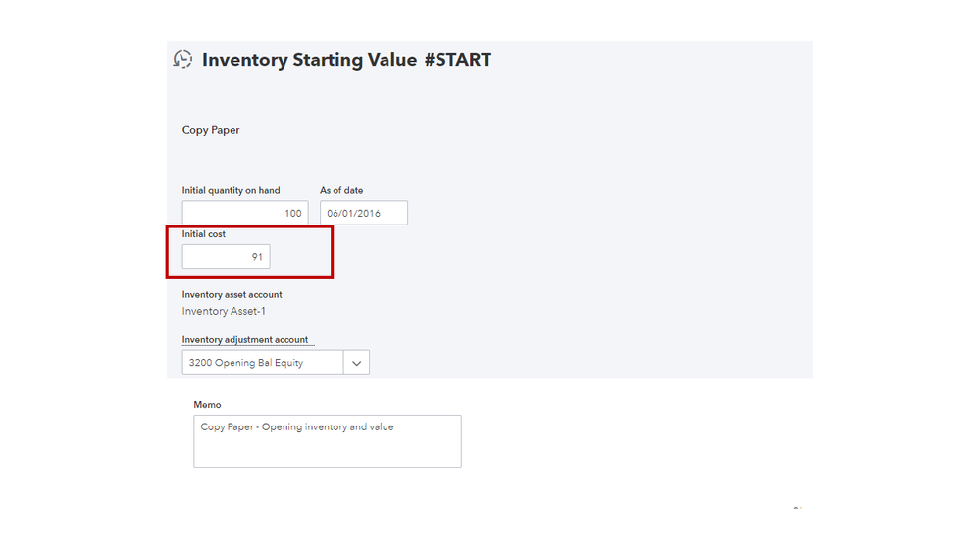Click the 'Memo' label
Image resolution: width=980 pixels, height=551 pixels.
pos(207,405)
